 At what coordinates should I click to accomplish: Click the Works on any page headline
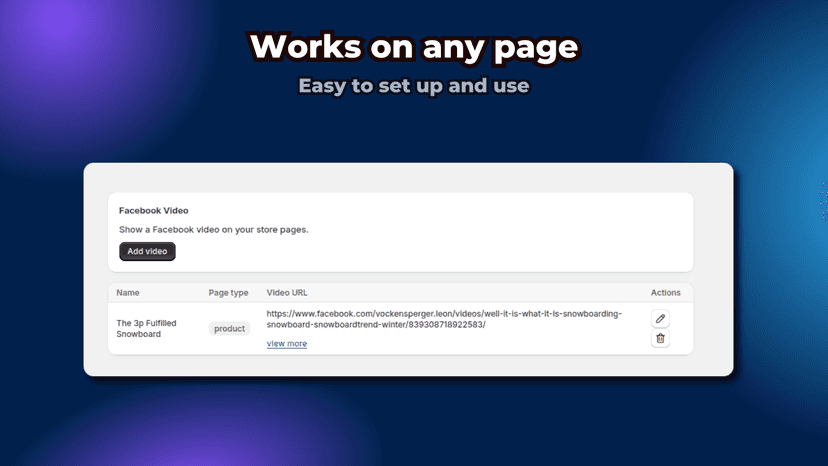click(x=414, y=47)
